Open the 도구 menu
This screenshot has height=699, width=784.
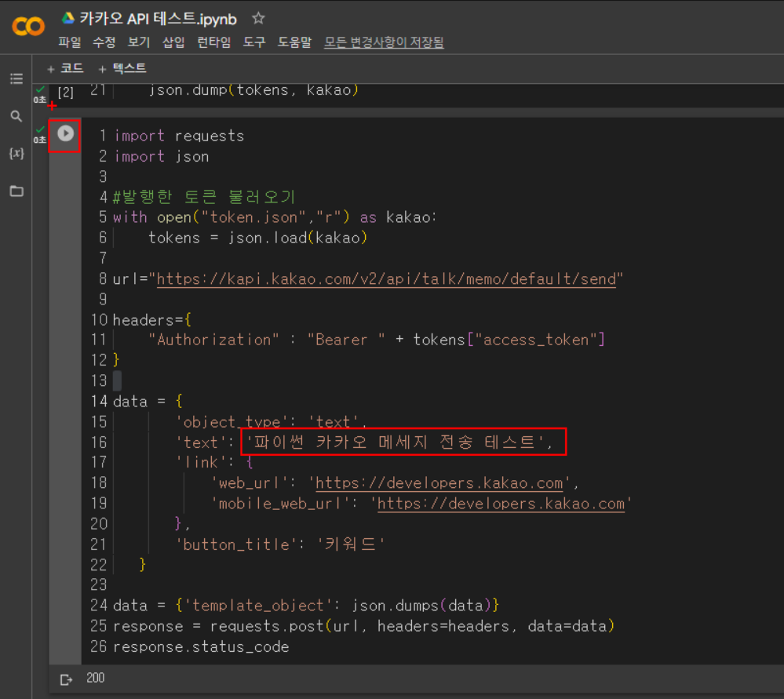pos(254,42)
